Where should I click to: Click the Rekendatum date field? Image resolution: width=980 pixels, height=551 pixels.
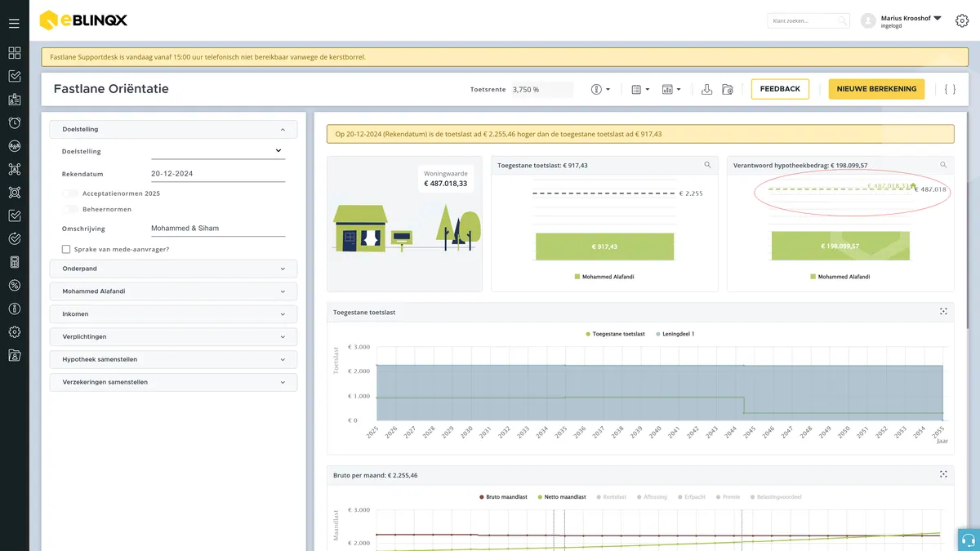pyautogui.click(x=218, y=174)
